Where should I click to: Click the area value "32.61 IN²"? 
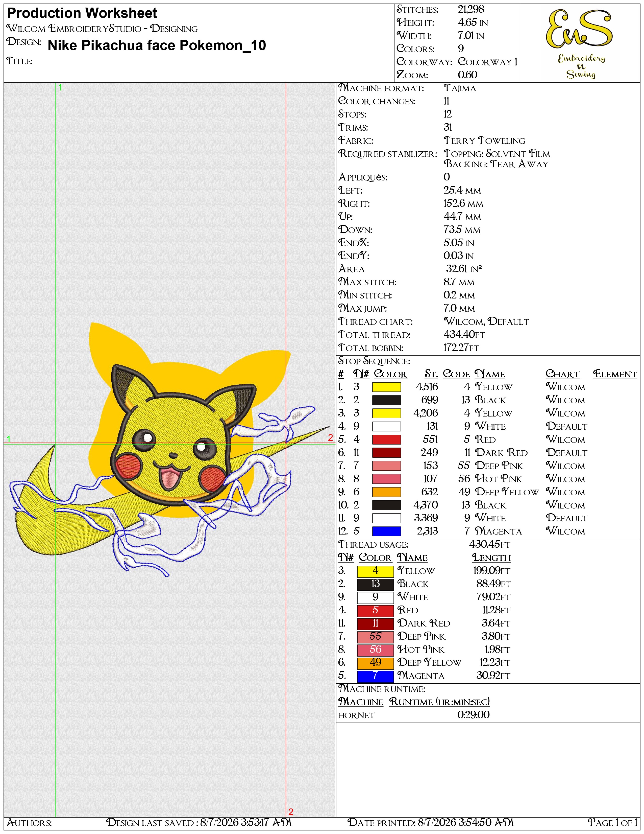464,269
